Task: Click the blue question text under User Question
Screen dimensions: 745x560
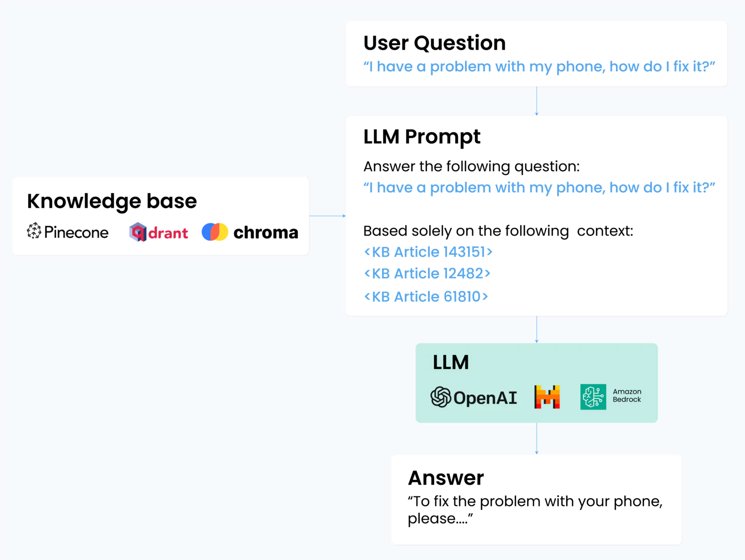Action: pyautogui.click(x=539, y=67)
